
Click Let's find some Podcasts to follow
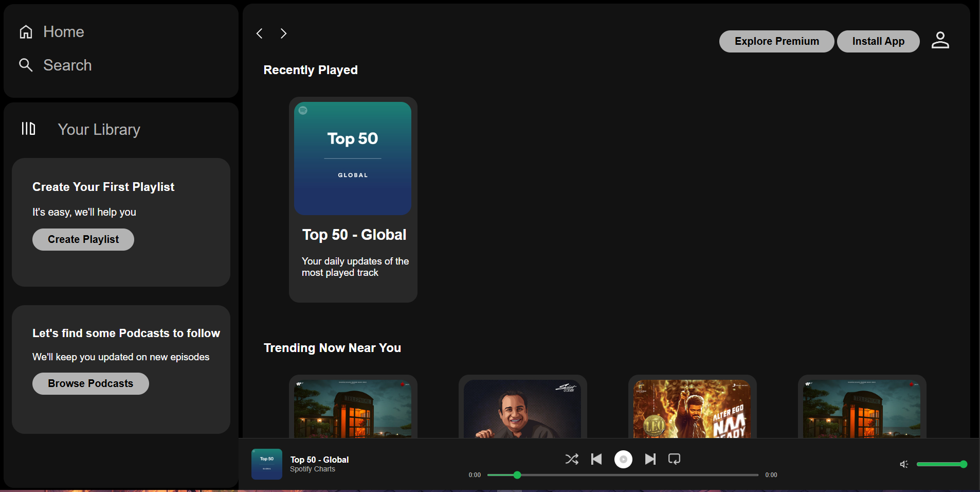coord(126,333)
